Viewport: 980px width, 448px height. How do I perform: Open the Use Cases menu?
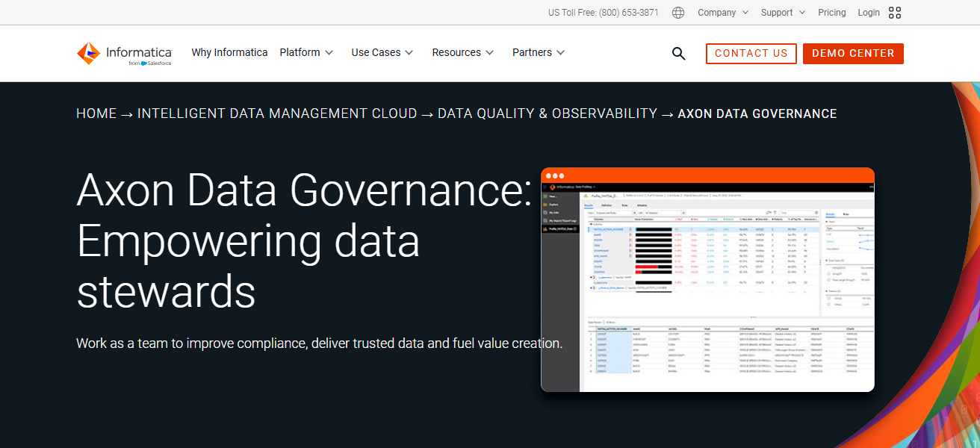[381, 53]
